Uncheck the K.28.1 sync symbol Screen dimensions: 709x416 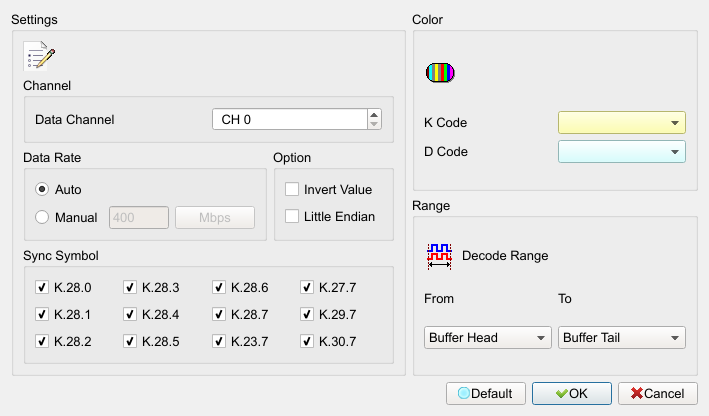42,314
